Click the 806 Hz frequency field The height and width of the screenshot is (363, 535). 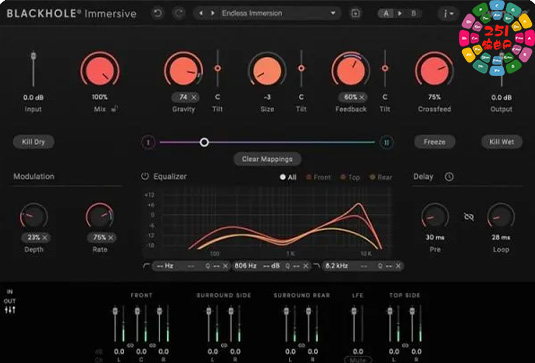click(245, 266)
